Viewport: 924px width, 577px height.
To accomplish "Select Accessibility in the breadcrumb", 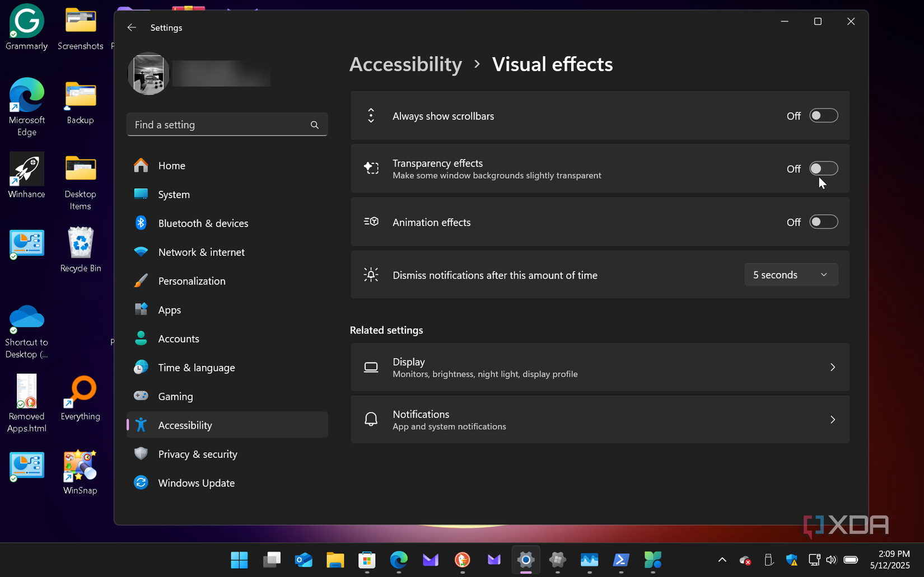I will (405, 64).
